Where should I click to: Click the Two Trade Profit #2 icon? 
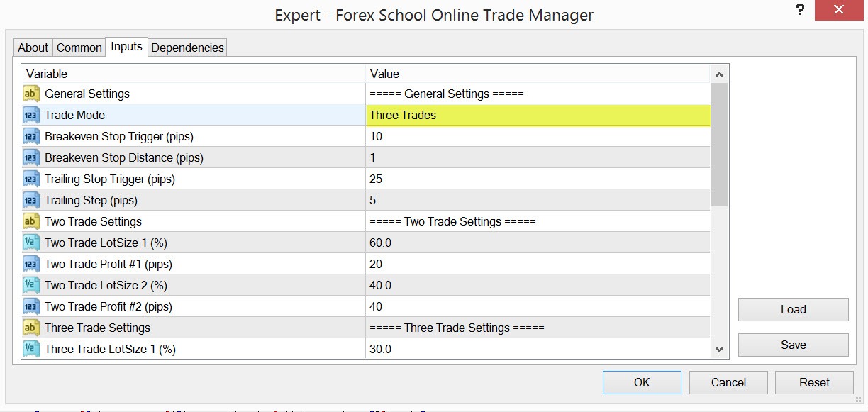(31, 306)
